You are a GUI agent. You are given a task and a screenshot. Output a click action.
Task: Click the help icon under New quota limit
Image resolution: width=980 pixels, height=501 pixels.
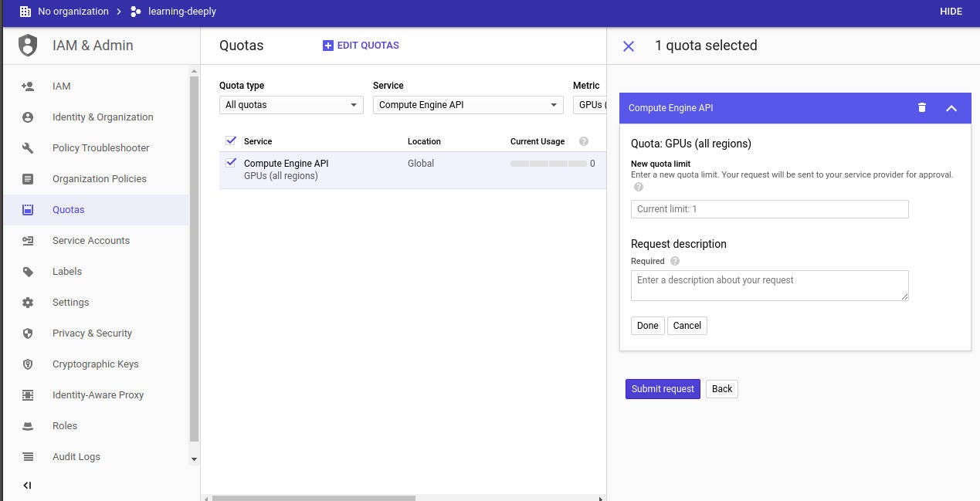(639, 187)
